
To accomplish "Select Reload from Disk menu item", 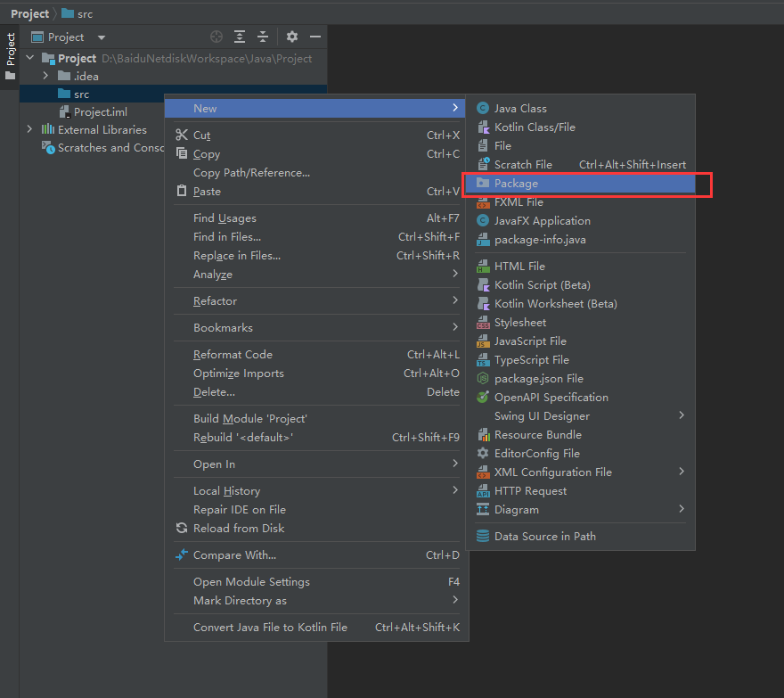I will tap(239, 528).
